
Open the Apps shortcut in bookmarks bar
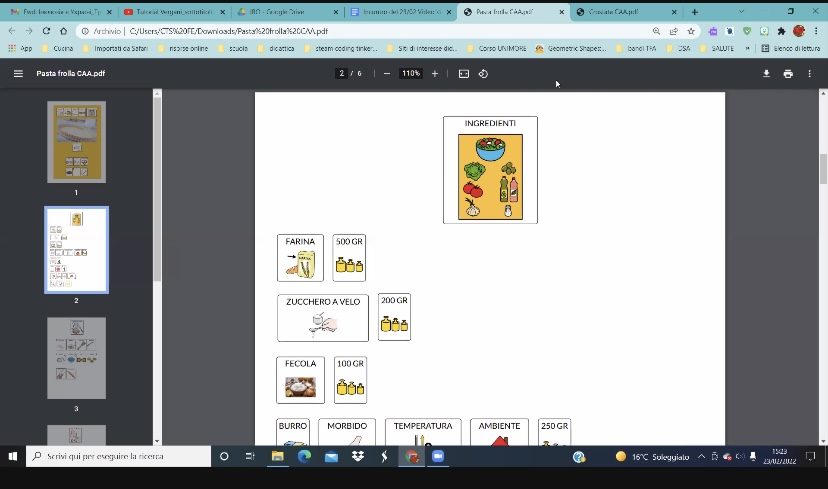pos(20,48)
